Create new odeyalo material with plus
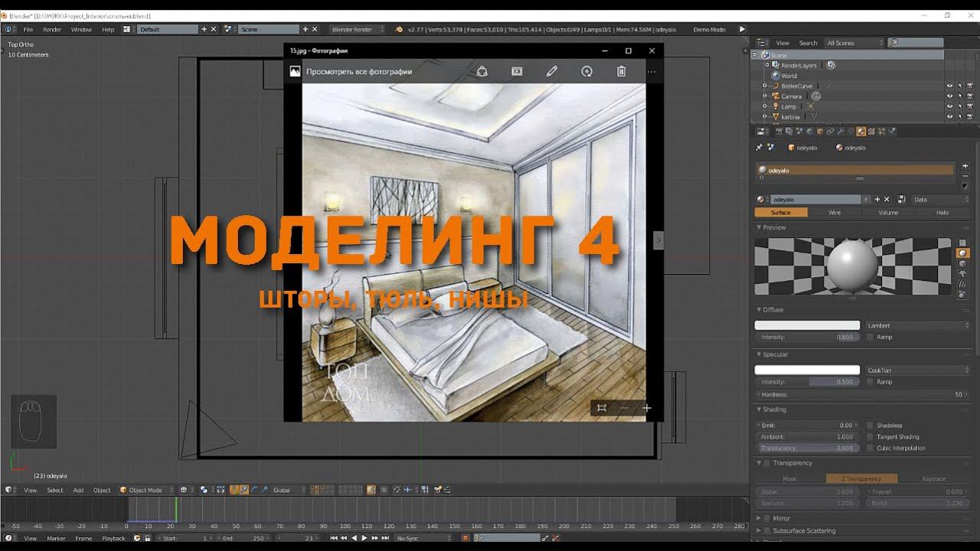This screenshot has height=551, width=980. [x=877, y=200]
